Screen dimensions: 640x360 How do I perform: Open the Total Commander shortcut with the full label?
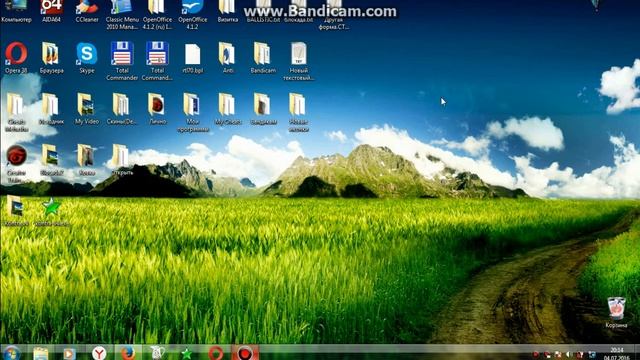(122, 61)
